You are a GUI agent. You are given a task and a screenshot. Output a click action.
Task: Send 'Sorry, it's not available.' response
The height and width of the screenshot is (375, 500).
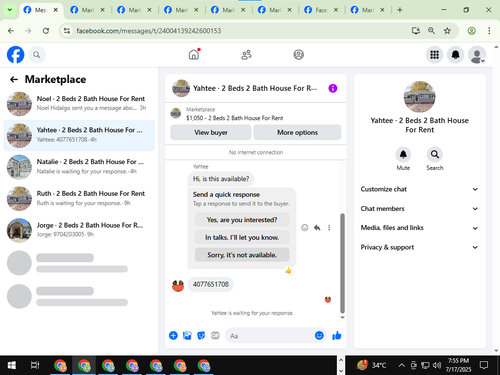242,255
